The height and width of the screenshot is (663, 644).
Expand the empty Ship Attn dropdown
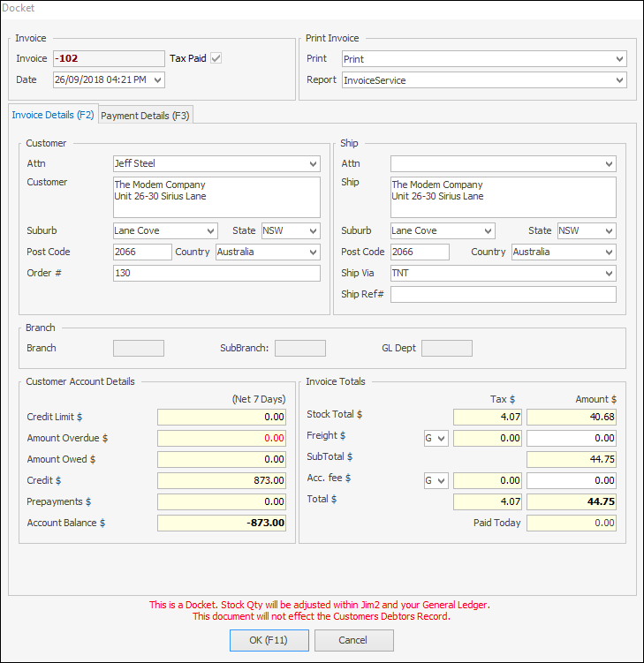click(x=609, y=164)
